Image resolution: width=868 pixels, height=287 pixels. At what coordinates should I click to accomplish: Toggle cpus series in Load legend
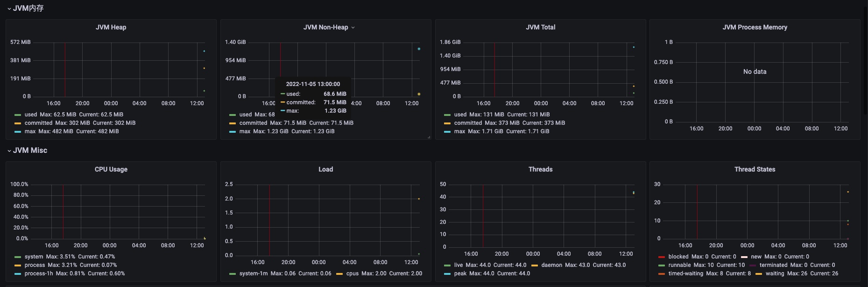pyautogui.click(x=353, y=273)
